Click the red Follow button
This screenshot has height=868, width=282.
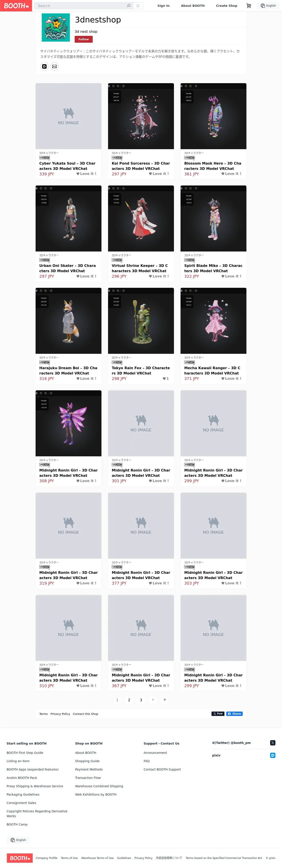83,39
